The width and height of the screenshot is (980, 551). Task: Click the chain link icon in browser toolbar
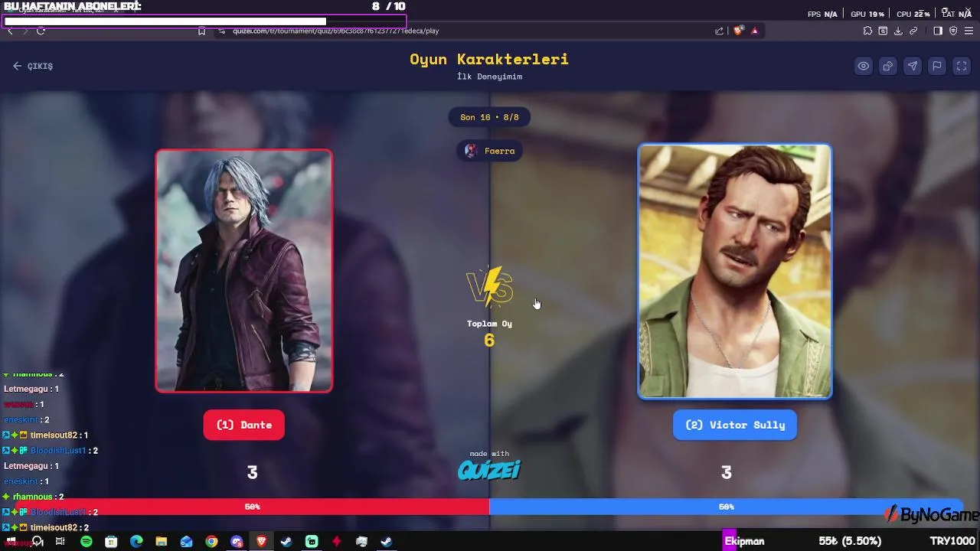coord(913,31)
